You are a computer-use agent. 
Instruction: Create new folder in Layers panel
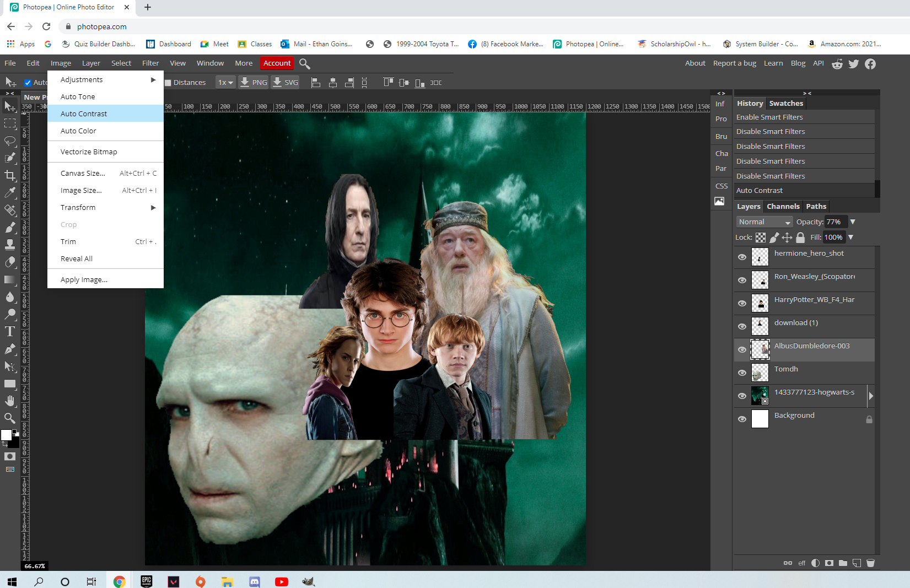coord(843,563)
